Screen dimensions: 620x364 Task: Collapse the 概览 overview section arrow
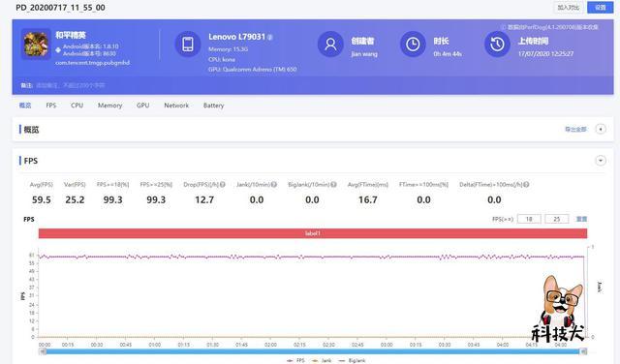pos(601,129)
